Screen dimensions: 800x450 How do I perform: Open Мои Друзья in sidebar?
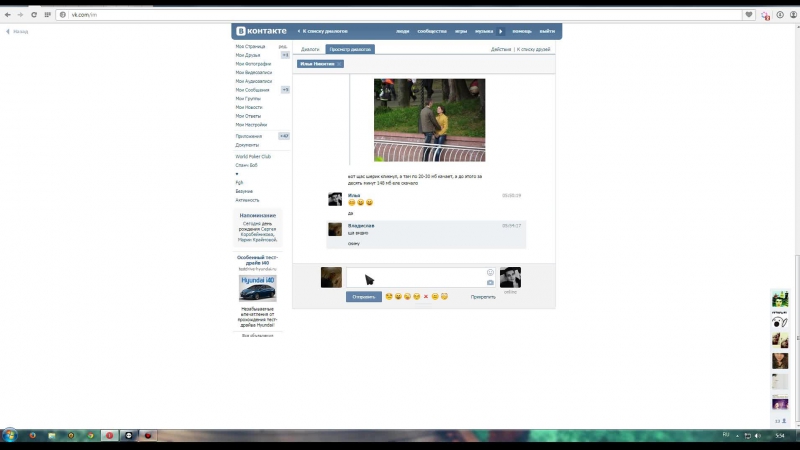click(247, 55)
